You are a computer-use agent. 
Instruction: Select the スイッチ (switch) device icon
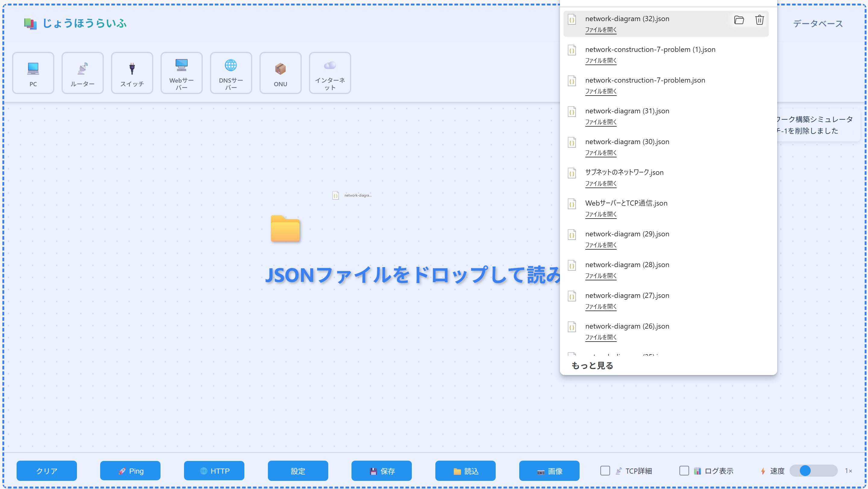click(x=132, y=73)
